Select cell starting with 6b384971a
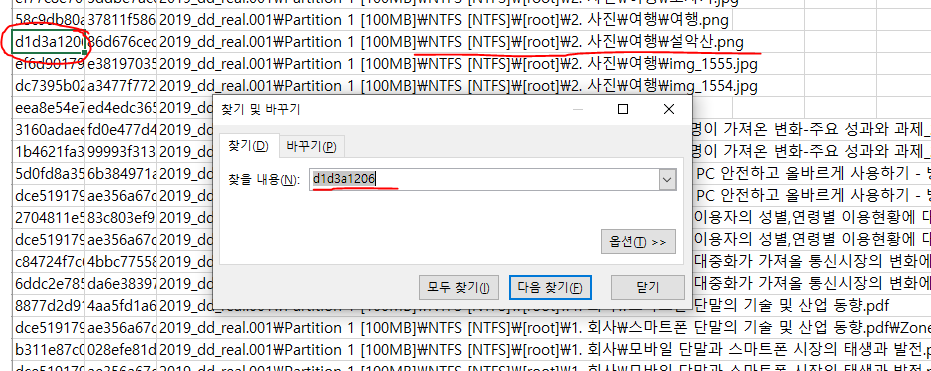931x371 pixels. [x=122, y=174]
